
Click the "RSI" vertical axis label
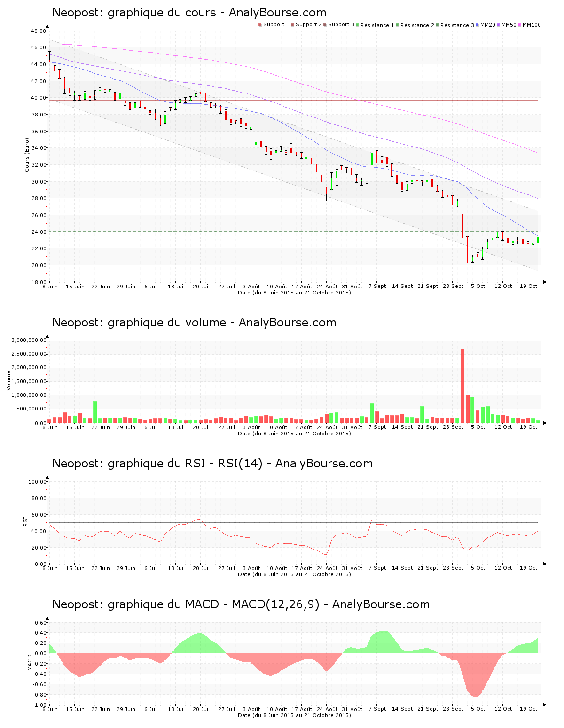[25, 521]
